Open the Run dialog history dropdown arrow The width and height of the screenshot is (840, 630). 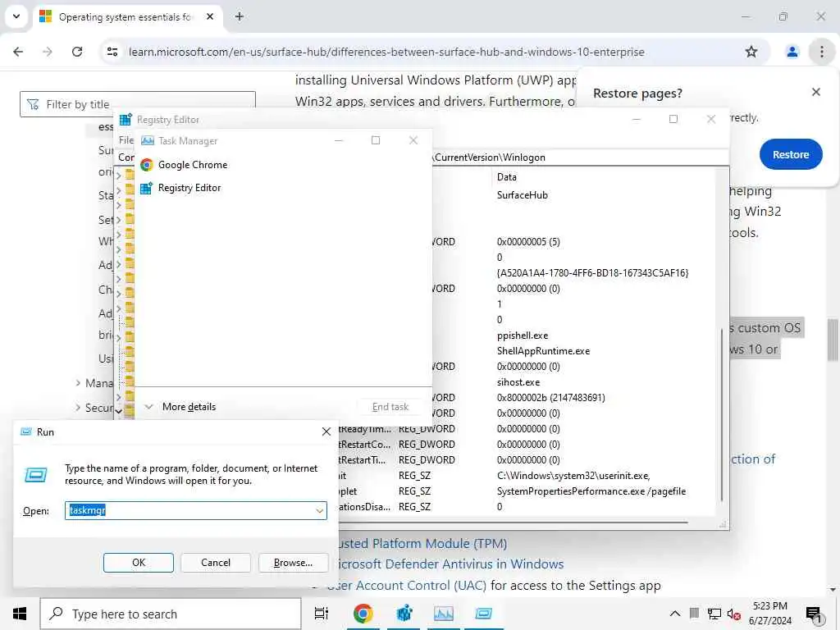click(x=320, y=510)
